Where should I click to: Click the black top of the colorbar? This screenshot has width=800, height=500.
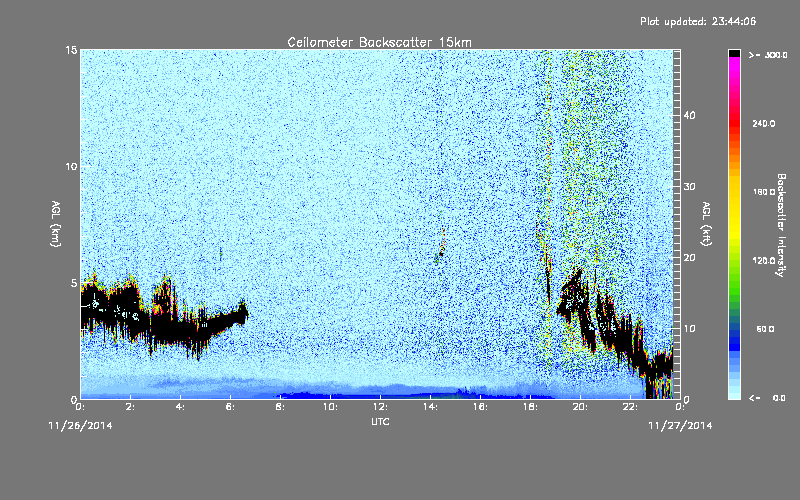(x=734, y=53)
